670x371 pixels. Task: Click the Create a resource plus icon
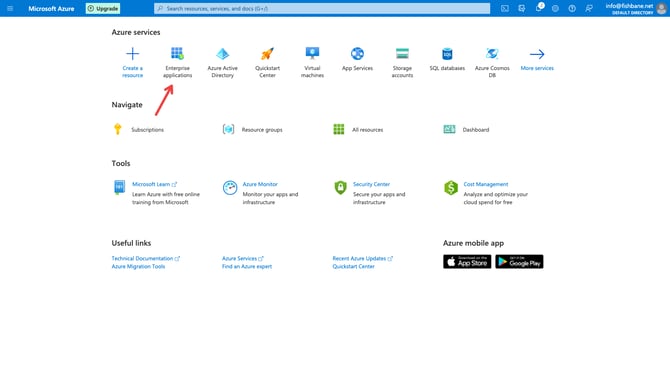[132, 54]
